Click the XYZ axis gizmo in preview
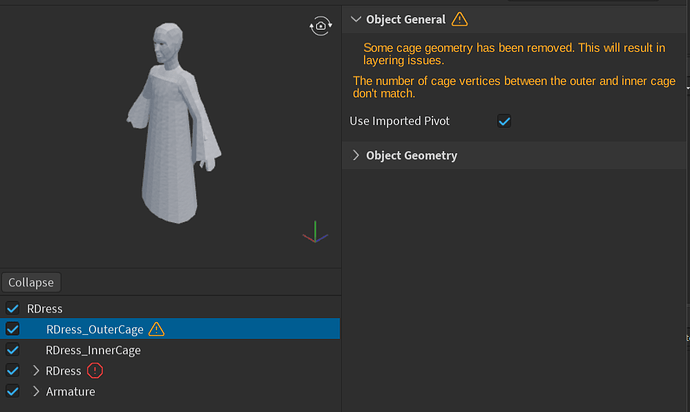Screen dimensions: 690x412 (315, 235)
